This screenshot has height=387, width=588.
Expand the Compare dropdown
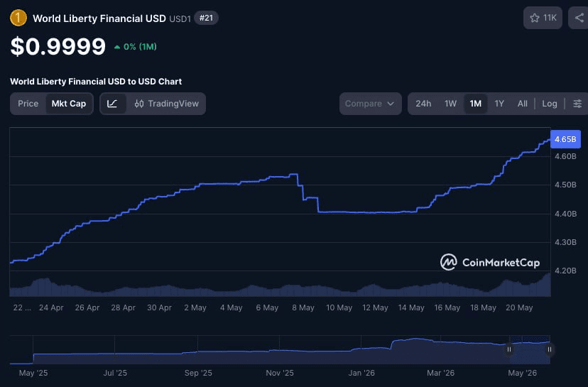pos(370,104)
